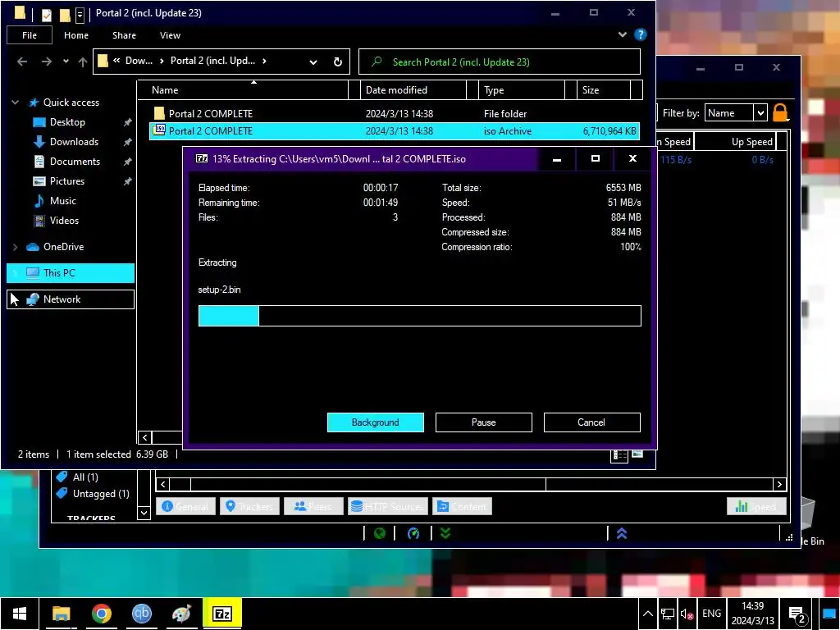Collapse the Quick access tree node
The width and height of the screenshot is (840, 630).
click(15, 103)
